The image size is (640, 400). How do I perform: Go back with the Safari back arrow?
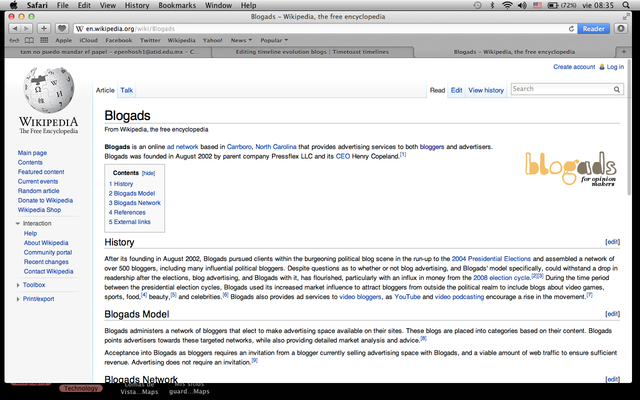pyautogui.click(x=15, y=29)
